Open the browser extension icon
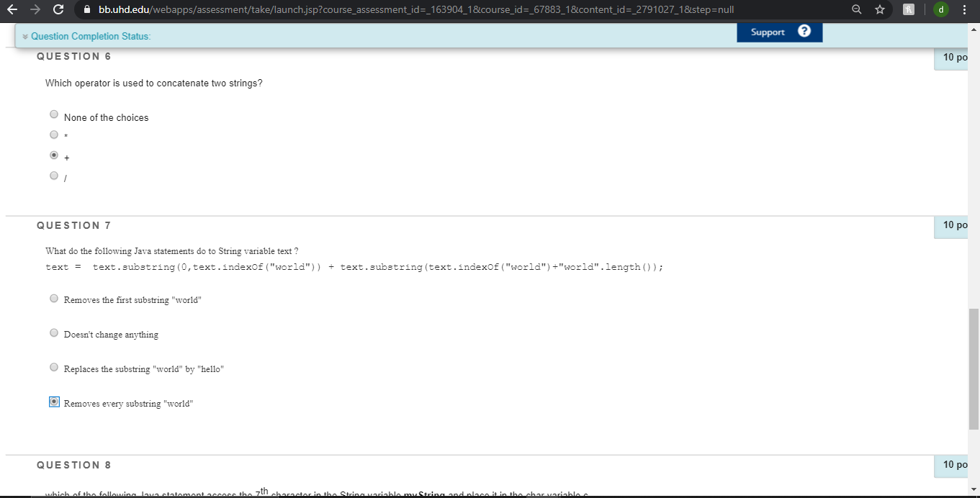Viewport: 980px width, 498px height. click(x=909, y=10)
